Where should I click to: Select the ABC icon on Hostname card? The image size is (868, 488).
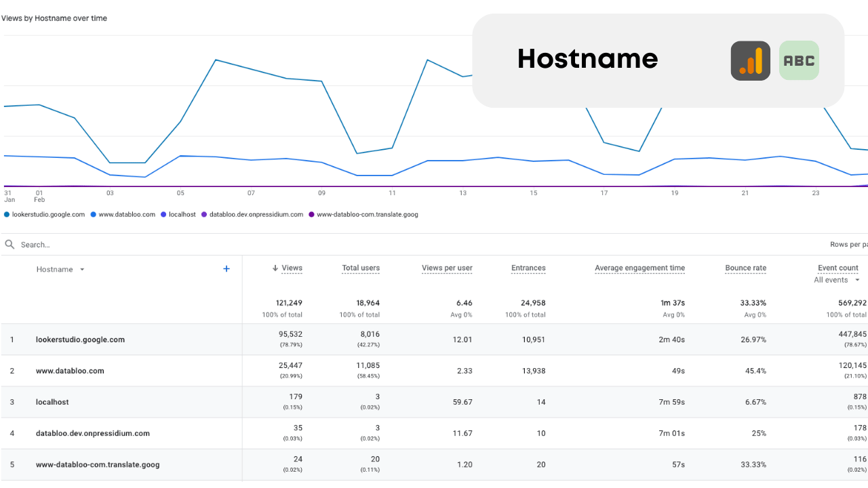799,60
